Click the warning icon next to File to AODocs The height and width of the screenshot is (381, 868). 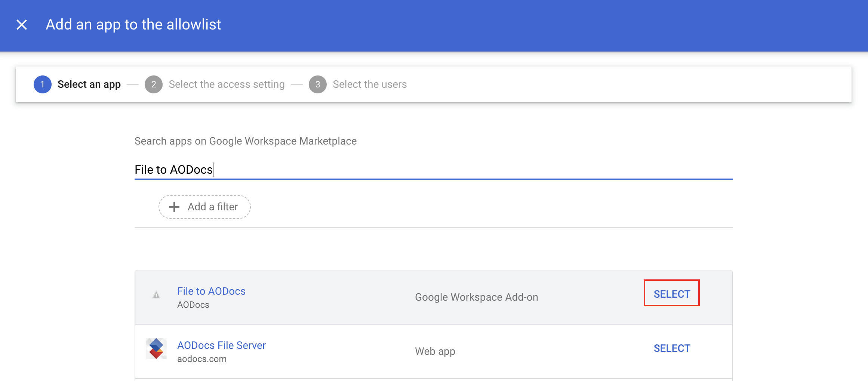(156, 295)
